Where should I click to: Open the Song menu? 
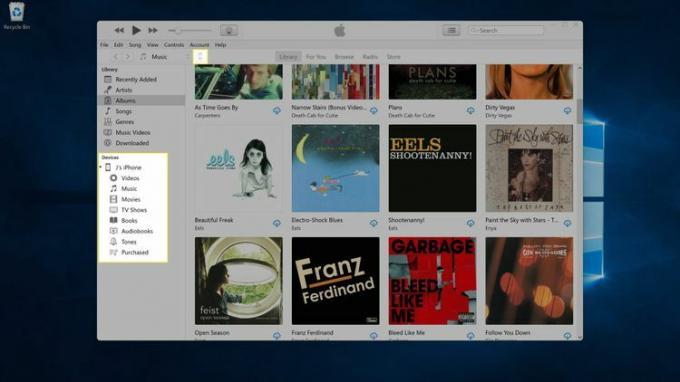[135, 45]
